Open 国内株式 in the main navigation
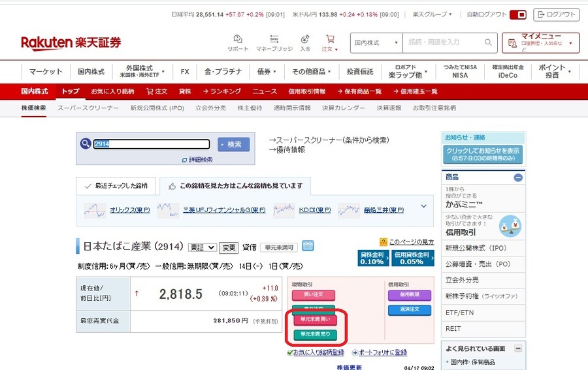This screenshot has width=588, height=370. click(x=91, y=72)
